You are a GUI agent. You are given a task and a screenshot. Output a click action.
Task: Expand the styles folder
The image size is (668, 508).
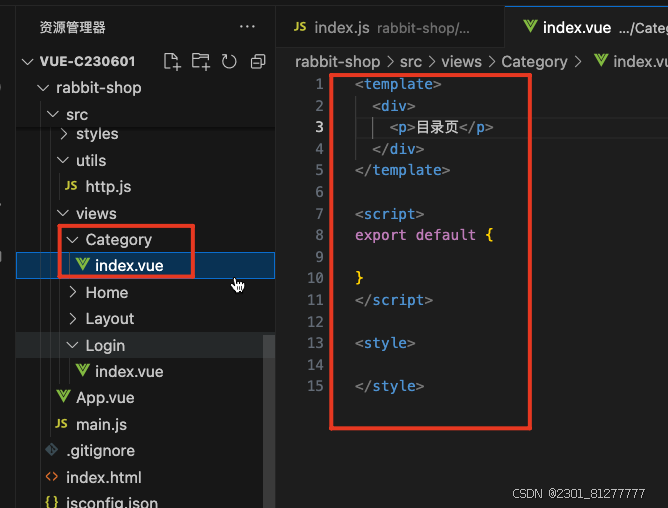[x=63, y=134]
